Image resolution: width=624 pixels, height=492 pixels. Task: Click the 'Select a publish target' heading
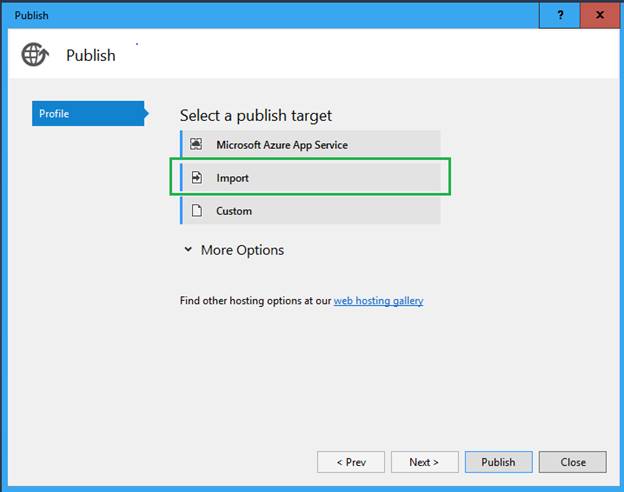tap(255, 115)
